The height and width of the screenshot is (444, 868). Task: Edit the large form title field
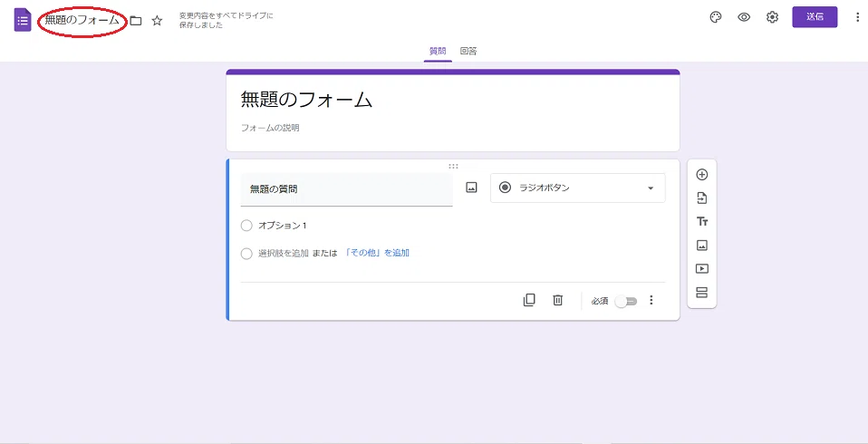(x=306, y=100)
